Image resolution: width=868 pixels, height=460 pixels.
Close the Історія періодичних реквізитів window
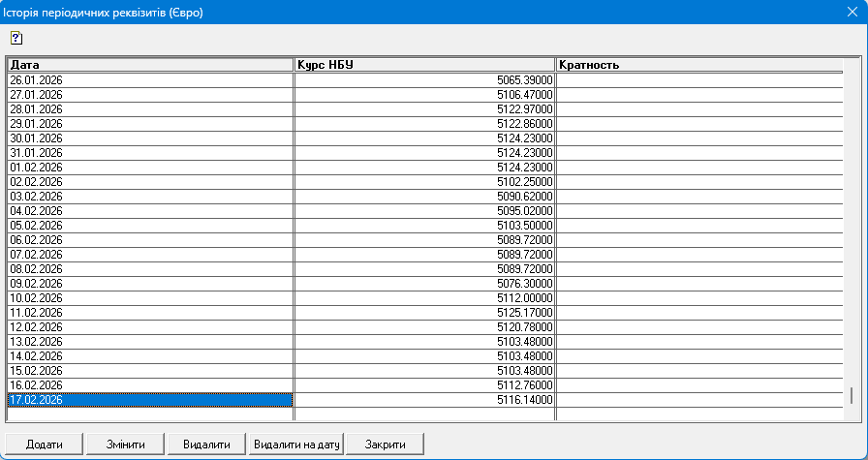tap(852, 13)
